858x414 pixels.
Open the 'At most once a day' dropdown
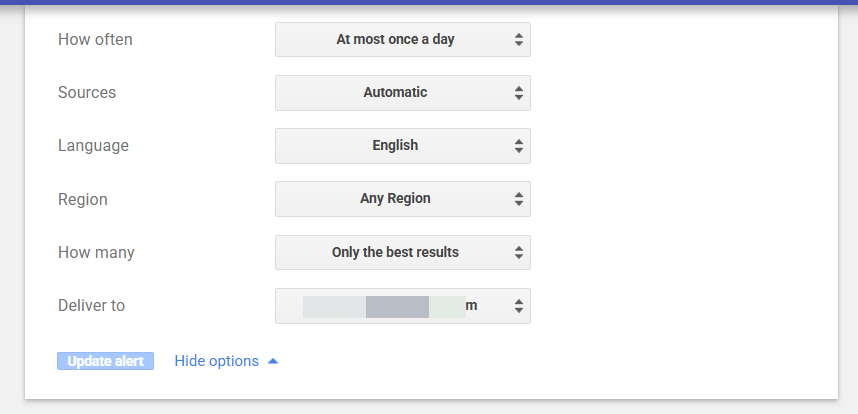tap(396, 40)
